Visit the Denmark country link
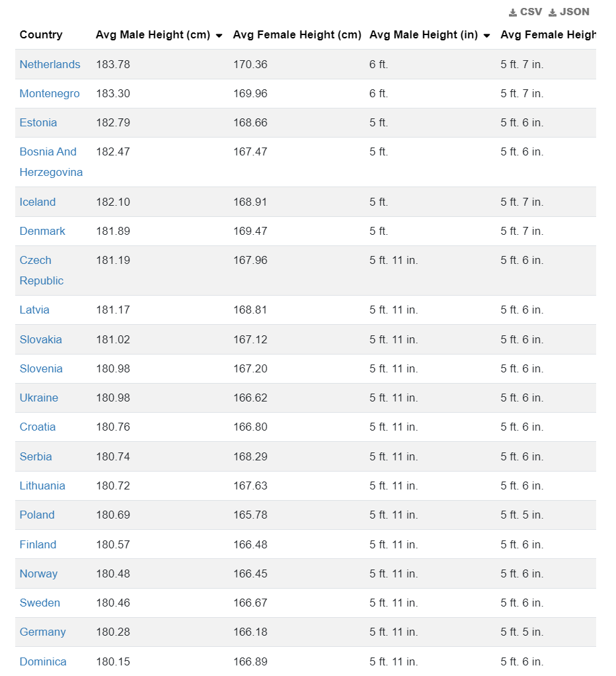616x676 pixels. pyautogui.click(x=42, y=231)
